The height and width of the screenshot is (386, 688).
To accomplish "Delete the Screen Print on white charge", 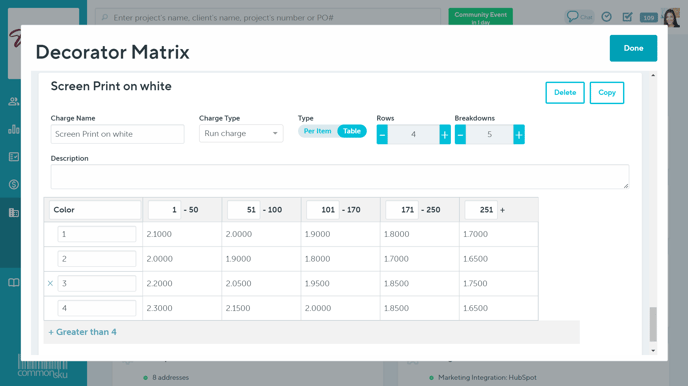I will coord(565,93).
